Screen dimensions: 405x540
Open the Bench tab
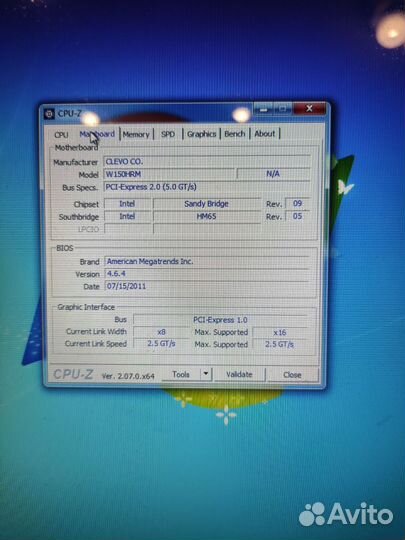tap(235, 134)
